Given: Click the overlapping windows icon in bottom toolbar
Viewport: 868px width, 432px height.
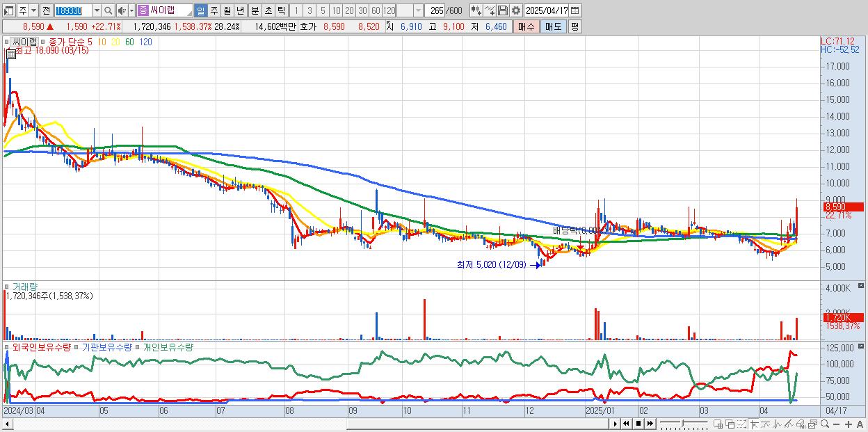Looking at the screenshot, I should click(730, 424).
